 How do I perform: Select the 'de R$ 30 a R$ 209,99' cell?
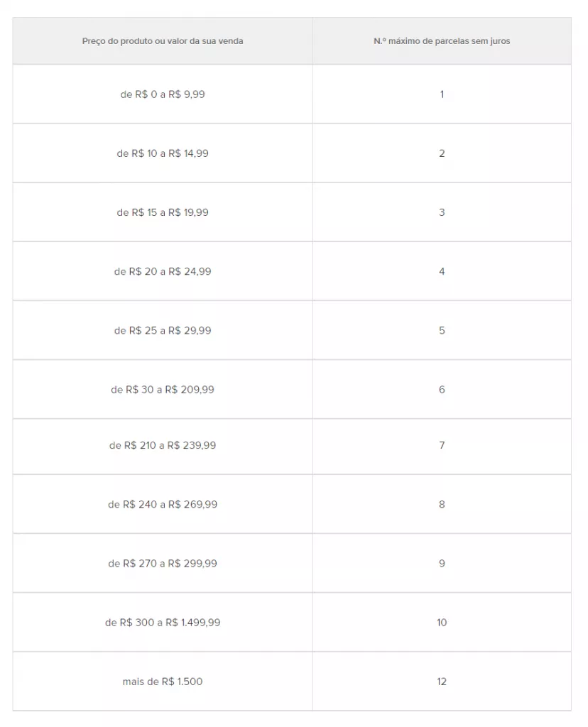click(163, 390)
